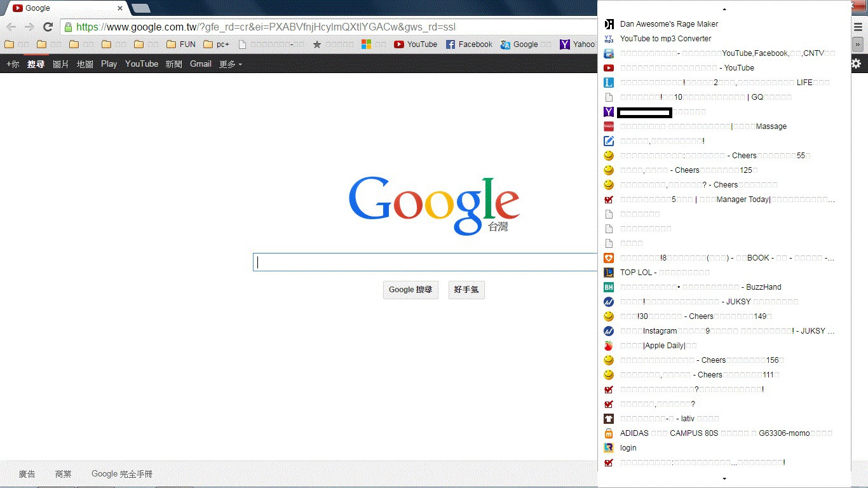Open the Cheers bookmark ending with 156
The image size is (868, 488).
coord(724,360)
